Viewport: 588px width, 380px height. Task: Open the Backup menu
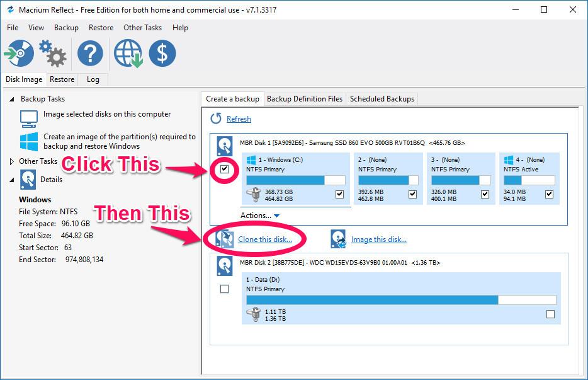click(66, 27)
